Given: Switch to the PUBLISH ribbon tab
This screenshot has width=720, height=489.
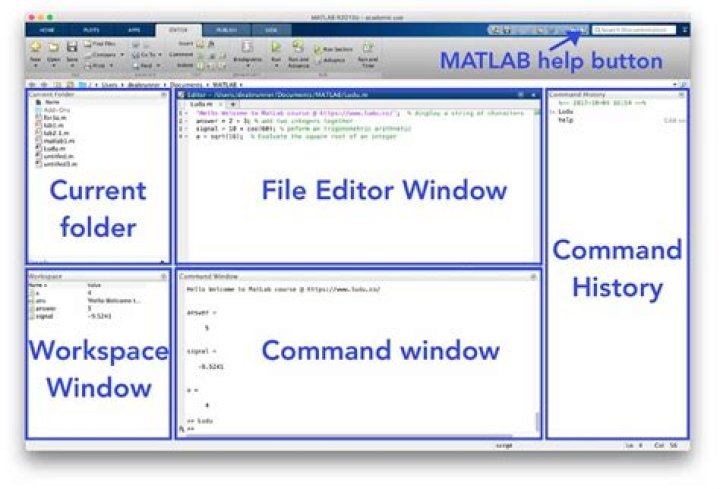Looking at the screenshot, I should [x=226, y=30].
